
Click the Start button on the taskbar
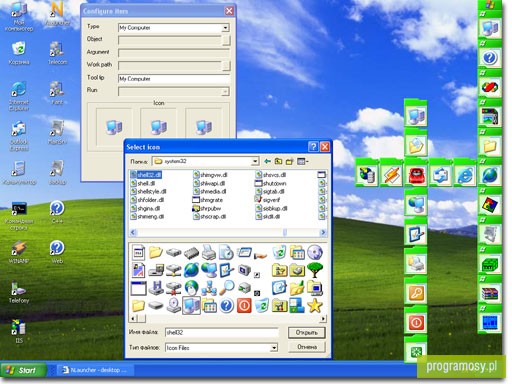(x=23, y=370)
